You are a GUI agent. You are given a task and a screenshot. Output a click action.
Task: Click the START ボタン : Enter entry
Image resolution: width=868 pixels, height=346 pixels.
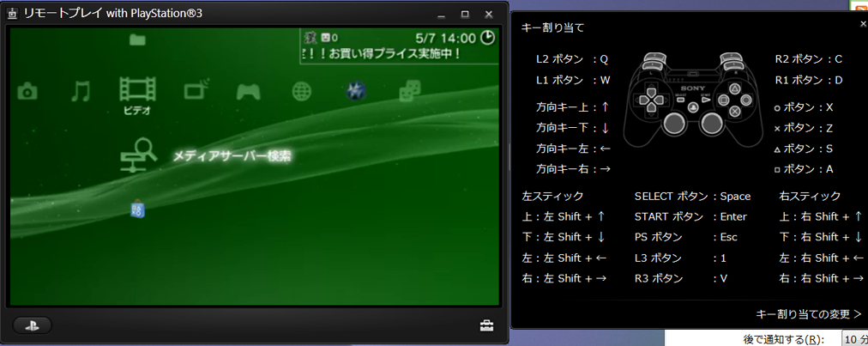(x=690, y=217)
